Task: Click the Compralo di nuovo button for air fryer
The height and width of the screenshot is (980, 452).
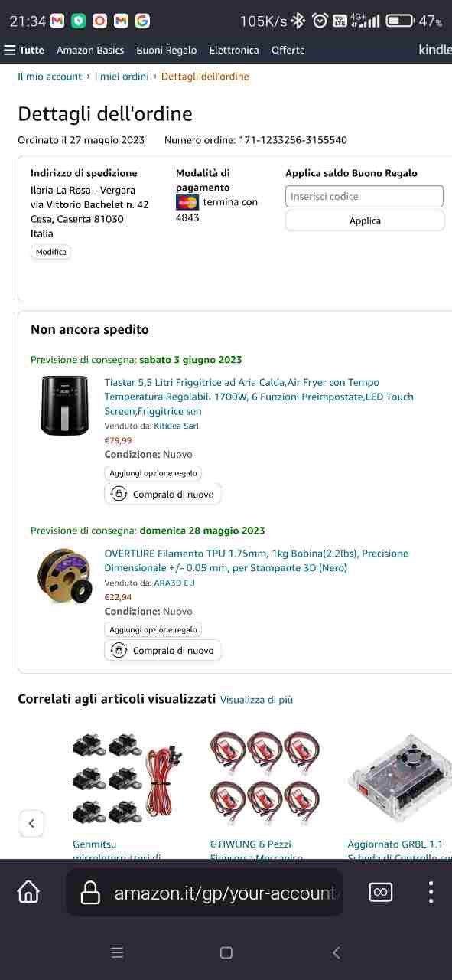Action: pyautogui.click(x=163, y=495)
